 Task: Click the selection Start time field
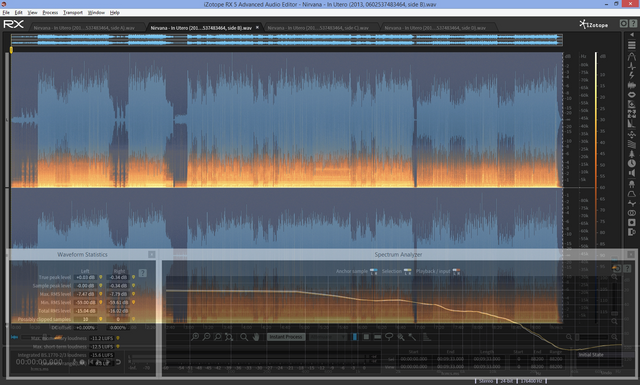coord(413,359)
